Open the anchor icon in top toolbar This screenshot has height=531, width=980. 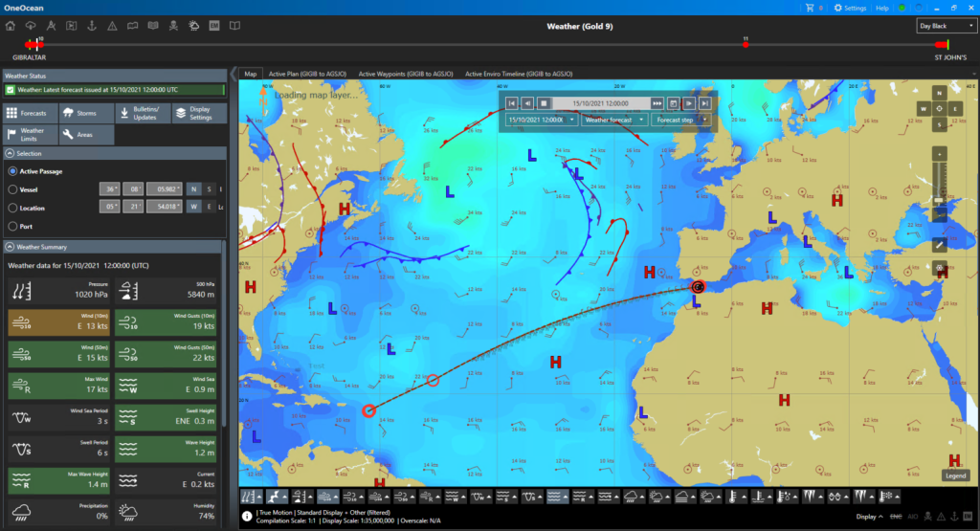click(93, 25)
